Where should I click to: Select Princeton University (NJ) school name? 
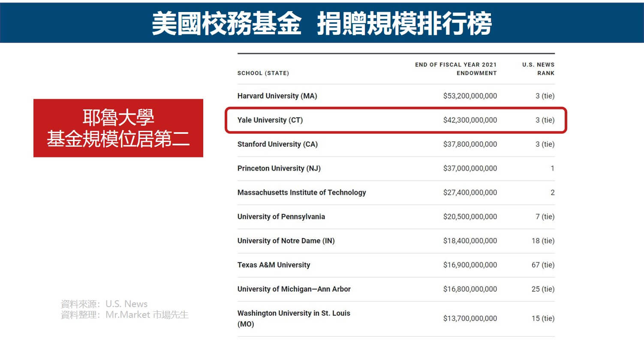coord(279,169)
